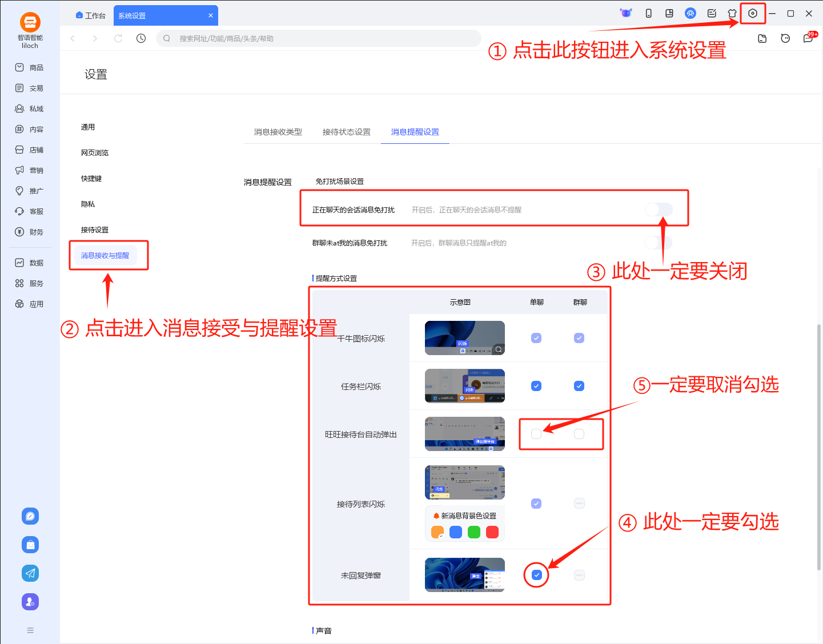Click the history clock icon near search bar
Screen dimensions: 823x644
click(141, 38)
